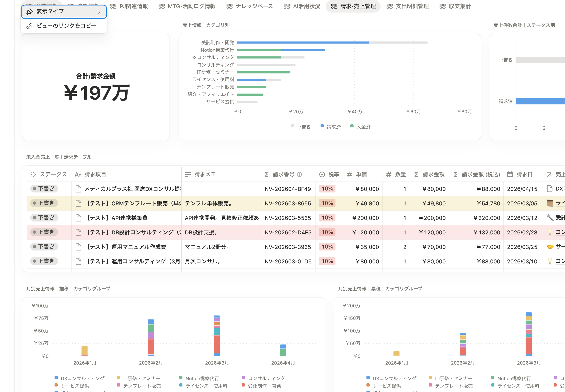565x392 pixels.
Task: Click the 入金済 legend green swatch
Action: point(352,126)
